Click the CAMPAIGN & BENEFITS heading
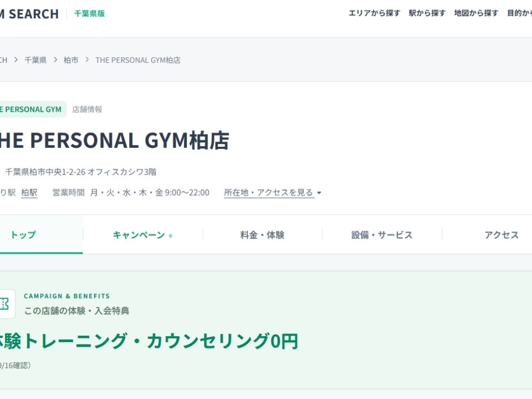532x399 pixels. (67, 296)
